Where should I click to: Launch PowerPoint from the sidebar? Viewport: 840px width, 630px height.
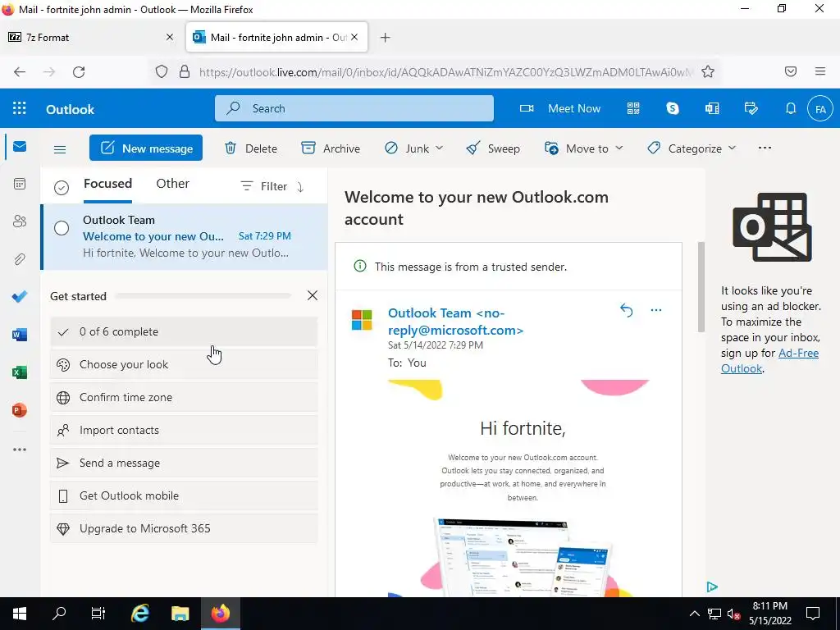pyautogui.click(x=20, y=410)
